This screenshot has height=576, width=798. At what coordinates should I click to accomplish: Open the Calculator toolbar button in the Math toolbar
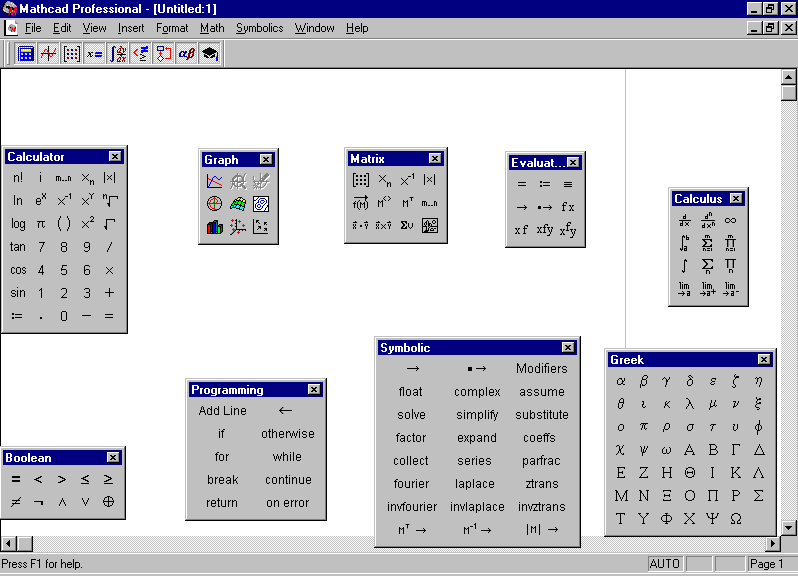25,53
